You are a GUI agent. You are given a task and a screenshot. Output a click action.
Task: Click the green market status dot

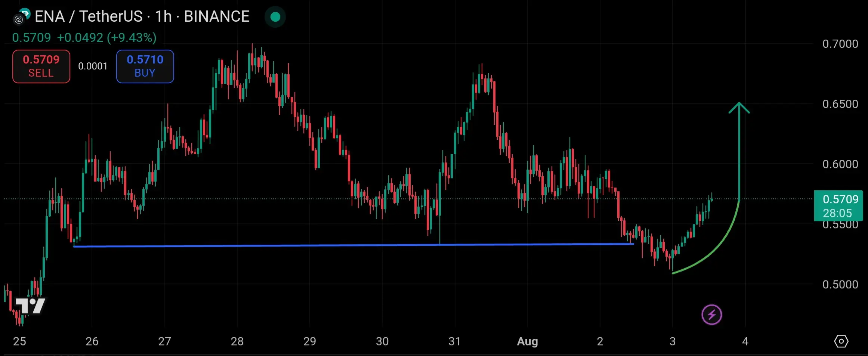[x=275, y=17]
